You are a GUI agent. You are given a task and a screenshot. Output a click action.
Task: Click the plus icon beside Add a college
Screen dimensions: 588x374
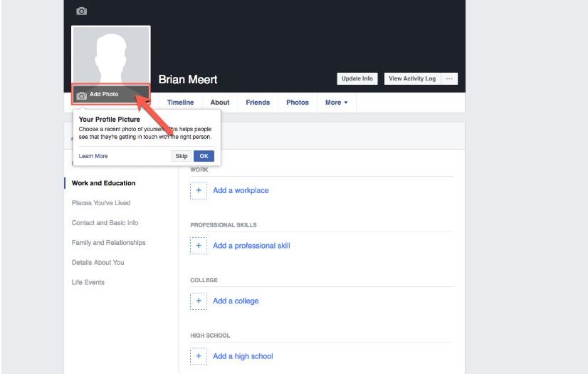click(199, 301)
